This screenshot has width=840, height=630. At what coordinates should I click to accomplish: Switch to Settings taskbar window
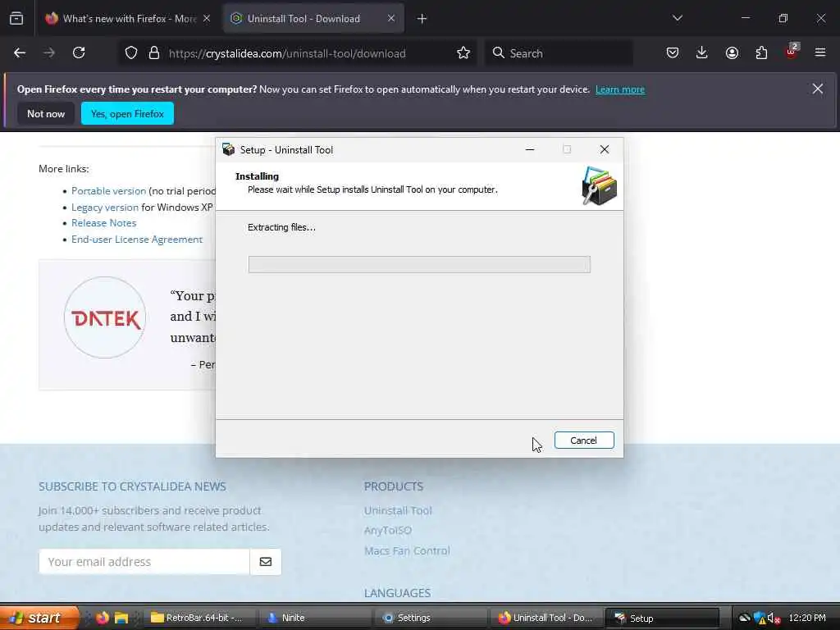tap(431, 618)
